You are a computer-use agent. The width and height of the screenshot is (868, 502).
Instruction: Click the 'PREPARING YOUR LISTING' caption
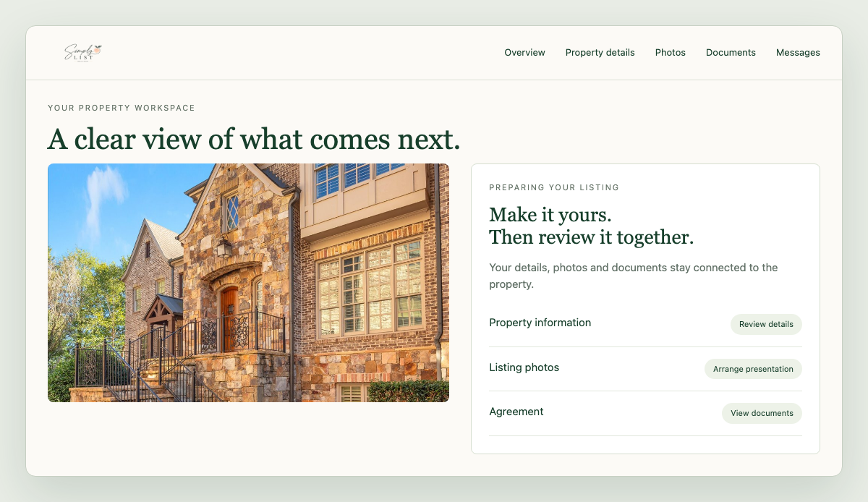(554, 187)
